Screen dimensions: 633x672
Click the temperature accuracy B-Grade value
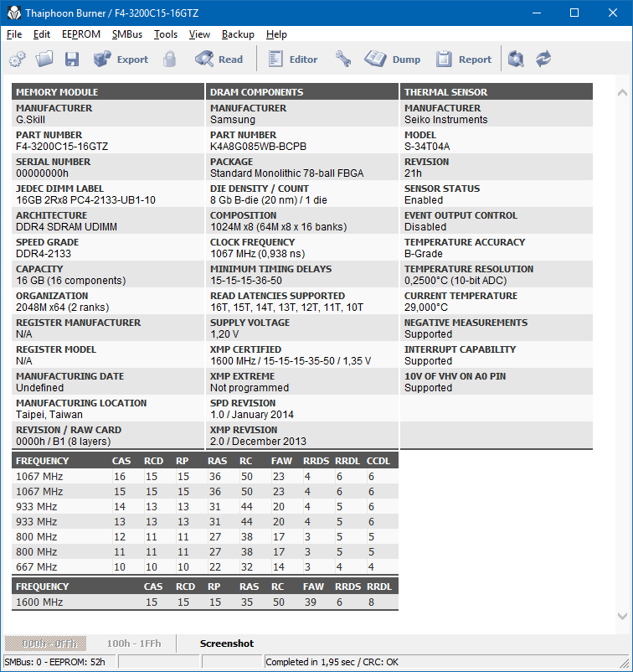[x=424, y=254]
